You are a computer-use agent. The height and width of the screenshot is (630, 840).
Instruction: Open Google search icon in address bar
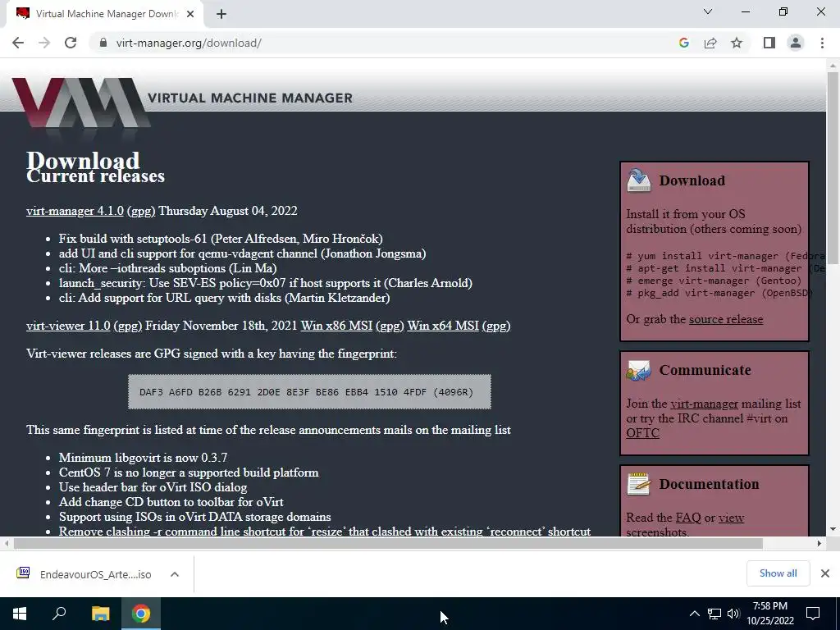pyautogui.click(x=683, y=43)
